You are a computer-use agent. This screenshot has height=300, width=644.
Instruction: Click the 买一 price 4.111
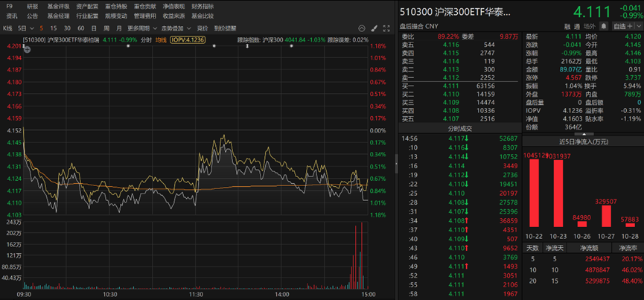click(x=452, y=86)
